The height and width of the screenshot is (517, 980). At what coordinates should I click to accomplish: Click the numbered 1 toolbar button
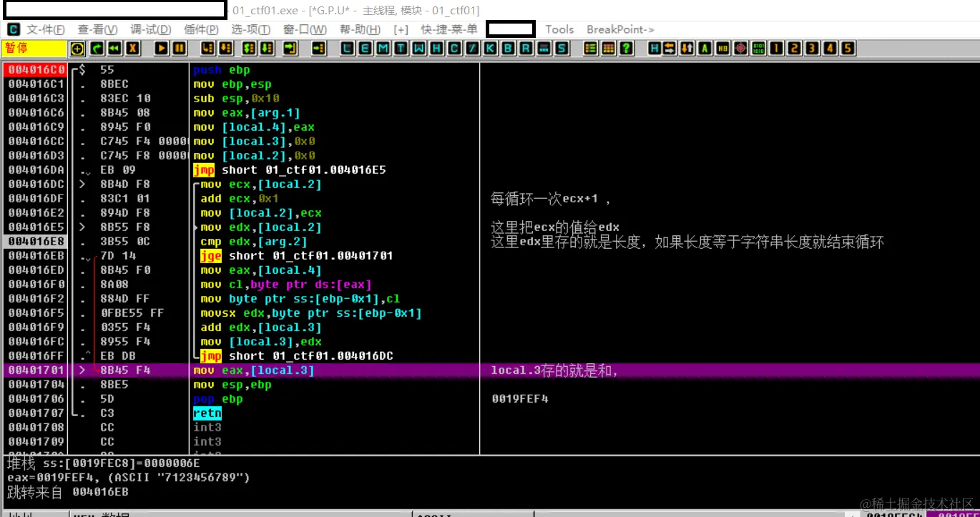coord(777,49)
